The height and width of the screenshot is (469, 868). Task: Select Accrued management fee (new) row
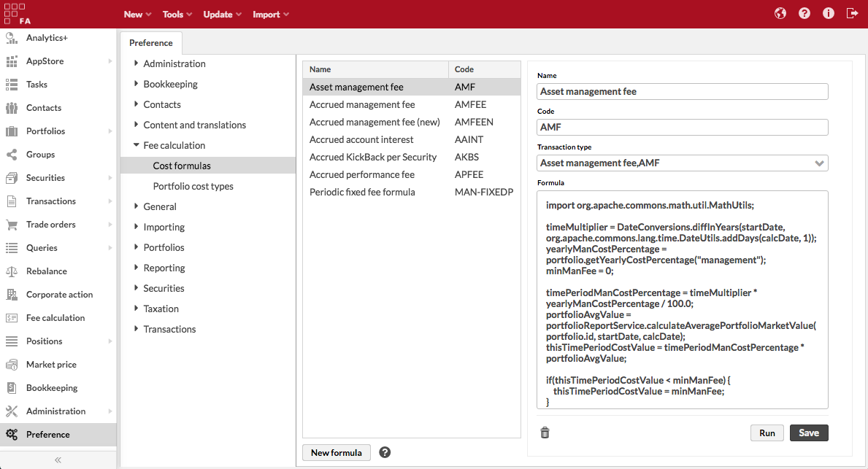[x=411, y=122]
